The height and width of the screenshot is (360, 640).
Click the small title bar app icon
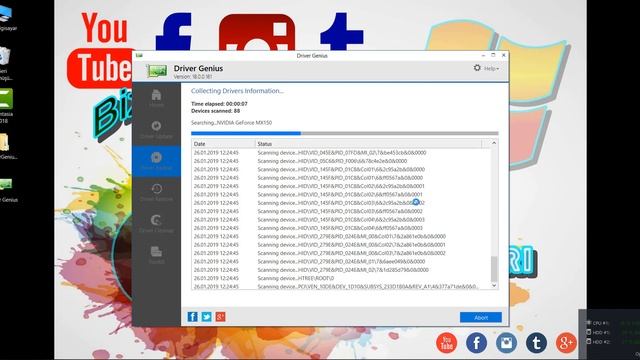[139, 55]
